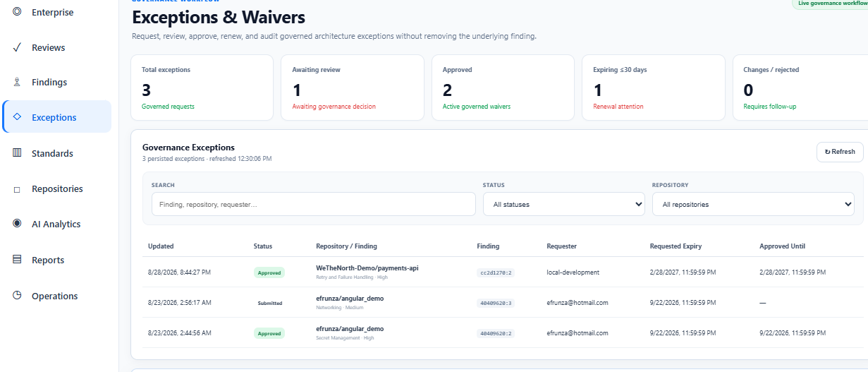This screenshot has width=868, height=372.
Task: Click finding ID cc2d1270:2
Action: click(x=496, y=272)
